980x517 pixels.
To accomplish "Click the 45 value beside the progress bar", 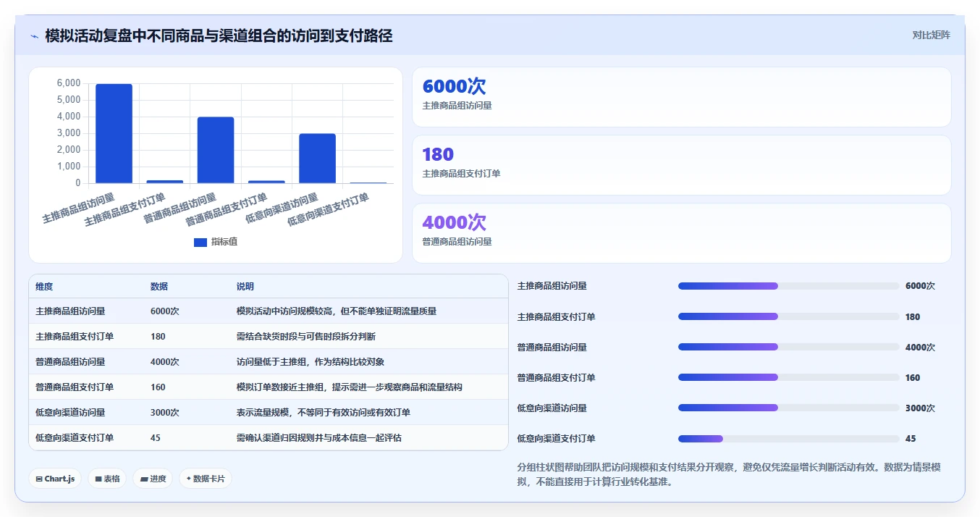I will (x=911, y=438).
